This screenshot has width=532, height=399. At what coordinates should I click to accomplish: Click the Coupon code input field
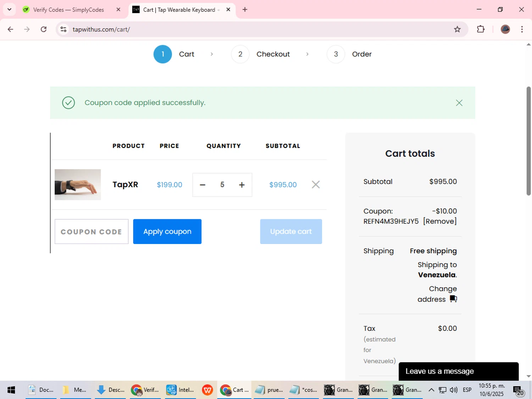pos(92,232)
